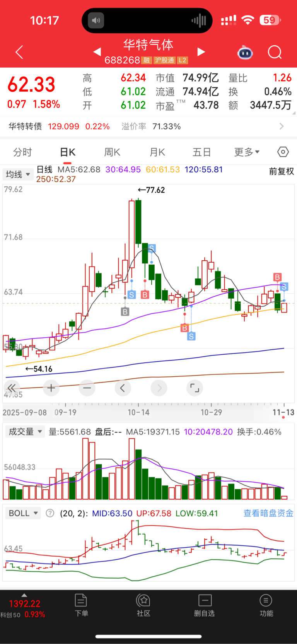This screenshot has height=644, width=297.
Task: Tap red B marker near latest candle
Action: pyautogui.click(x=277, y=277)
